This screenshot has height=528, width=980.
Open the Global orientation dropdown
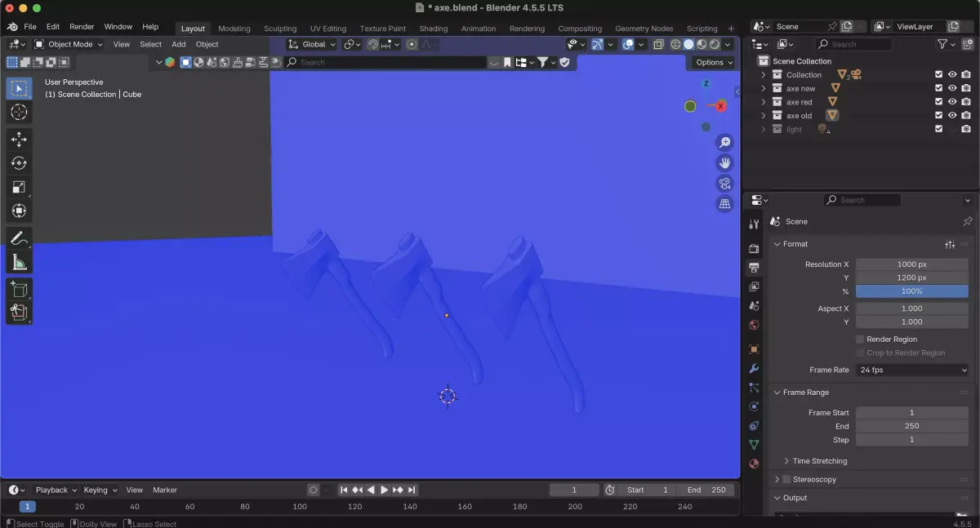[312, 44]
